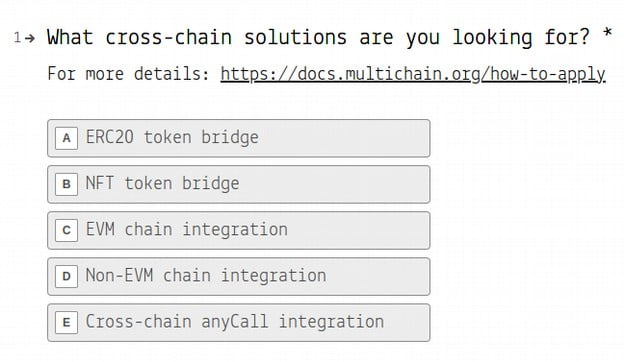Viewport: 624px width, 362px height.
Task: Click the letter A key badge
Action: pyautogui.click(x=66, y=138)
